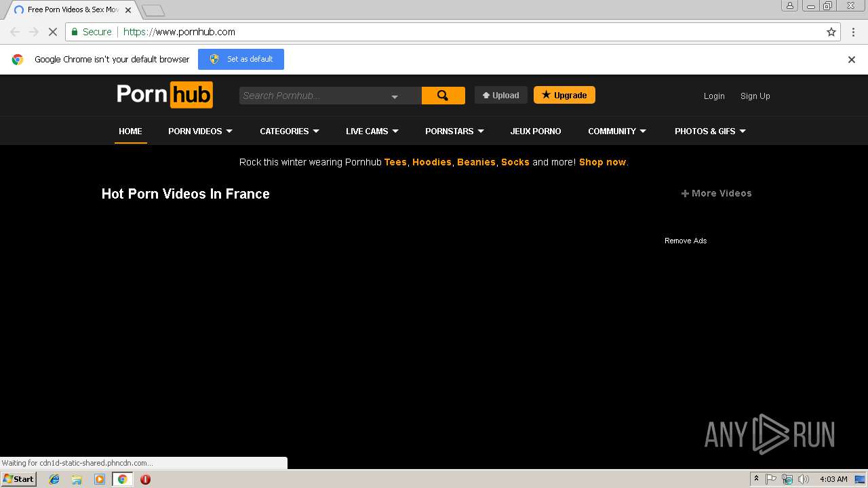Click the Action Center flag tray icon
Screen dimensions: 868x488
[x=771, y=479]
